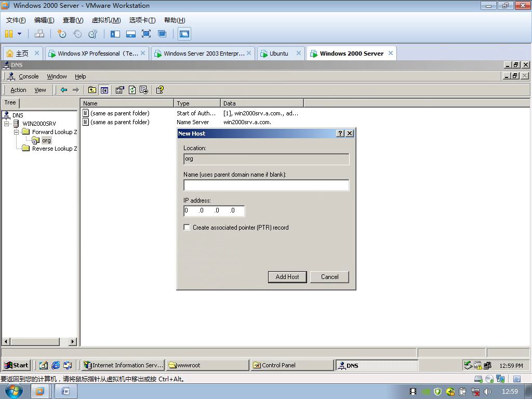532x399 pixels.
Task: Switch to wwwroot taskbar button
Action: (x=208, y=365)
